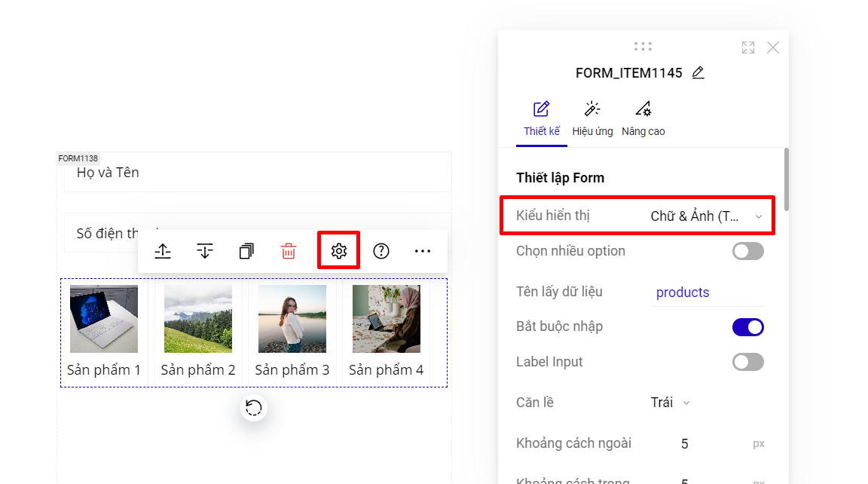Open settings with the gear icon

[339, 251]
